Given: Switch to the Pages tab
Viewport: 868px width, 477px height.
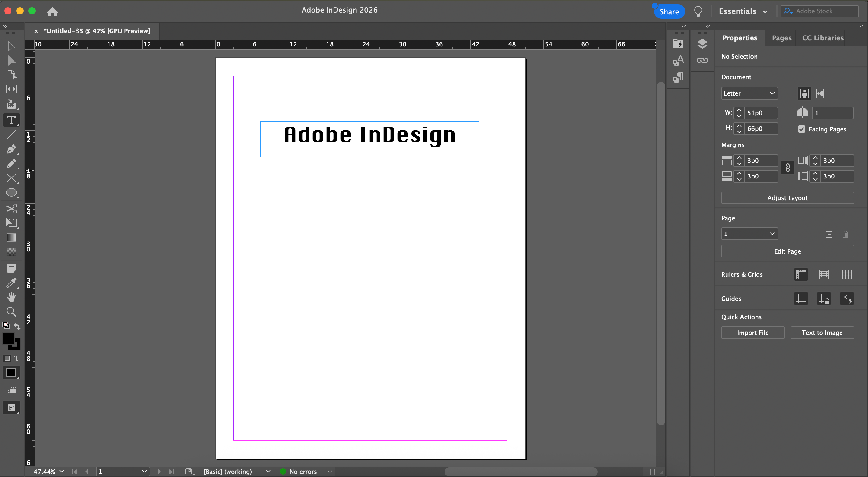Looking at the screenshot, I should (781, 38).
